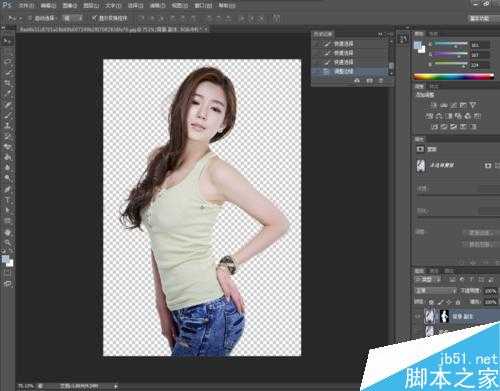Open the 不透明度 opacity value dropdown

490,291
